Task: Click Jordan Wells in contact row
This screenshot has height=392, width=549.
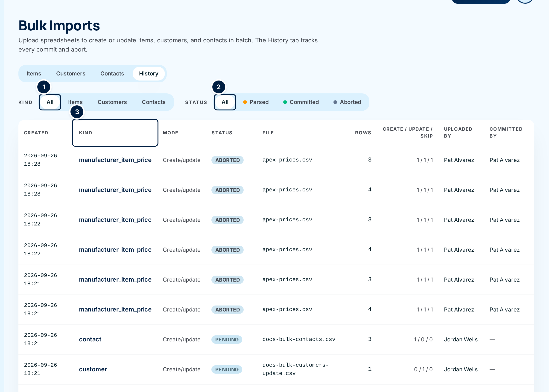Action: pos(461,339)
